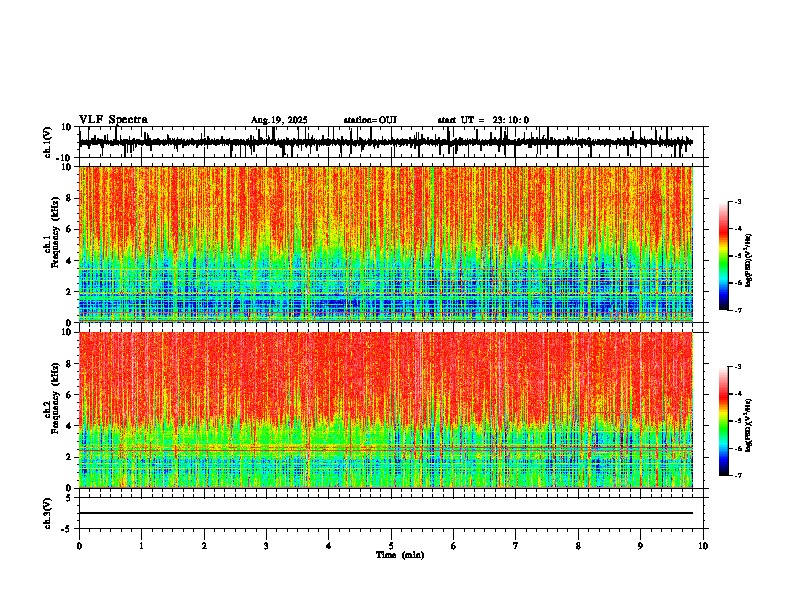Click the time axis tick label '0'
The image size is (792, 612).
point(79,546)
